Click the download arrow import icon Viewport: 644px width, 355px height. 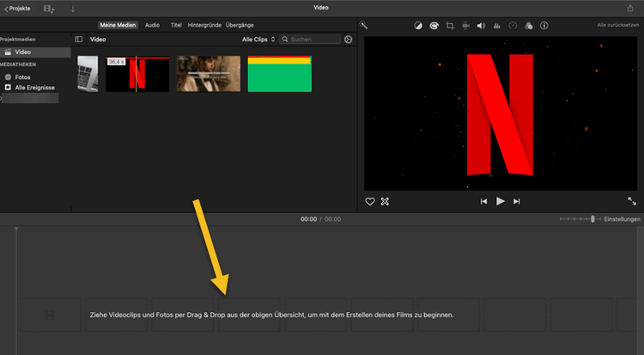[x=73, y=9]
